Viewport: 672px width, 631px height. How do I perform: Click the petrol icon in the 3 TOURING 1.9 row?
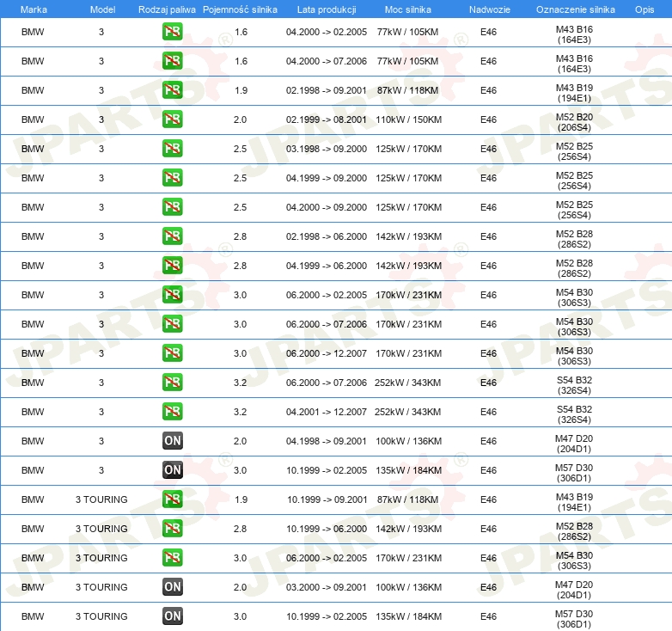click(172, 499)
